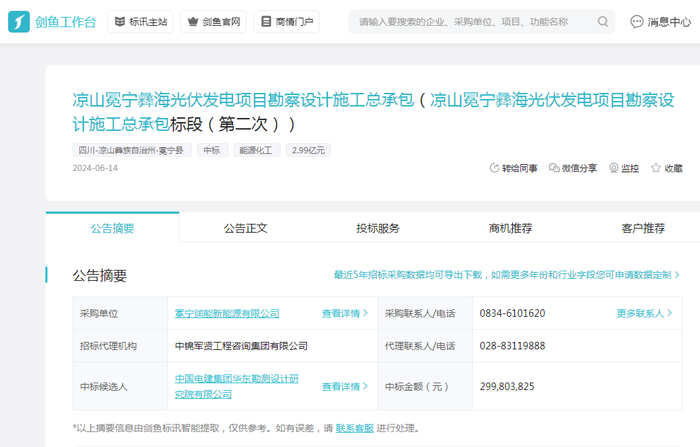700x447 pixels.
Task: Open 剑鱼官网 from the top navigation
Action: point(213,22)
